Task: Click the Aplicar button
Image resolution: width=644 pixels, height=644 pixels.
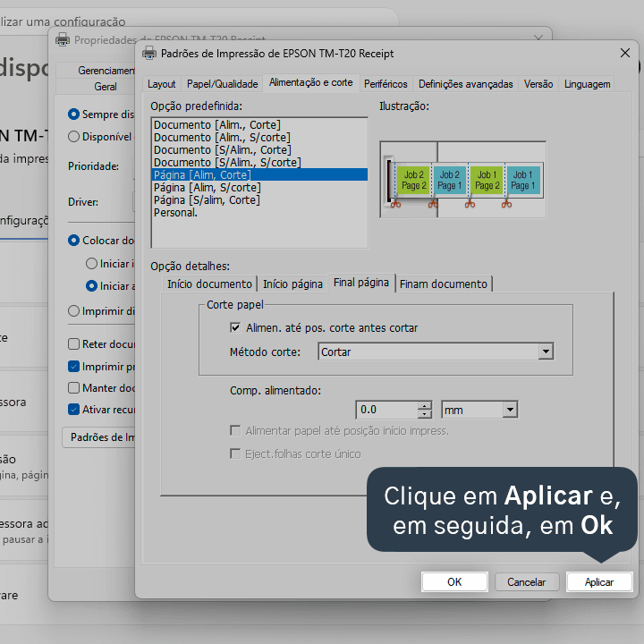Action: coord(599,582)
